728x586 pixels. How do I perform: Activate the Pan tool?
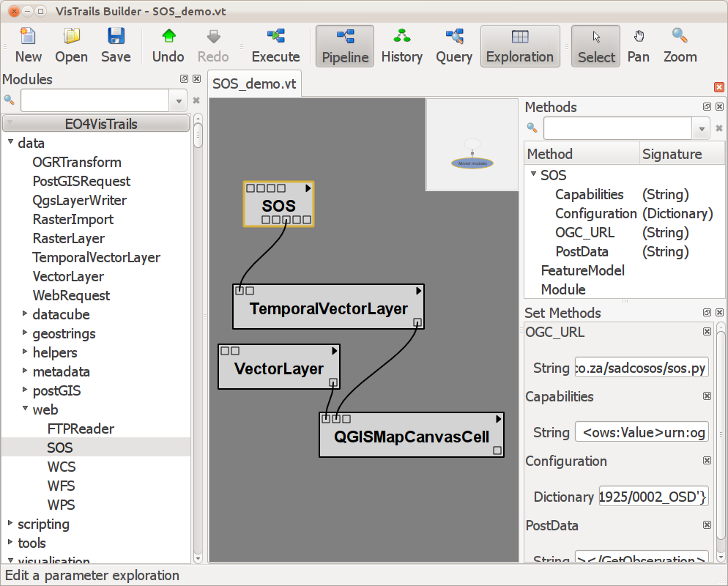pyautogui.click(x=638, y=45)
